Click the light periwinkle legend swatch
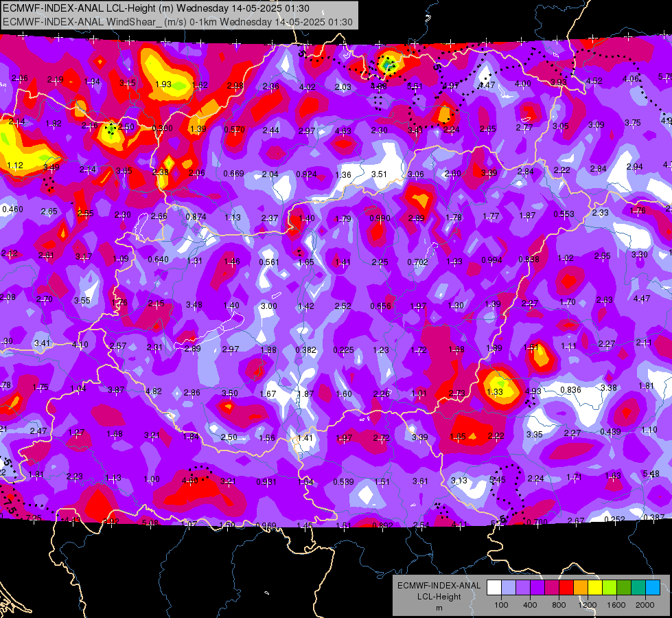672x618 pixels. click(x=509, y=588)
